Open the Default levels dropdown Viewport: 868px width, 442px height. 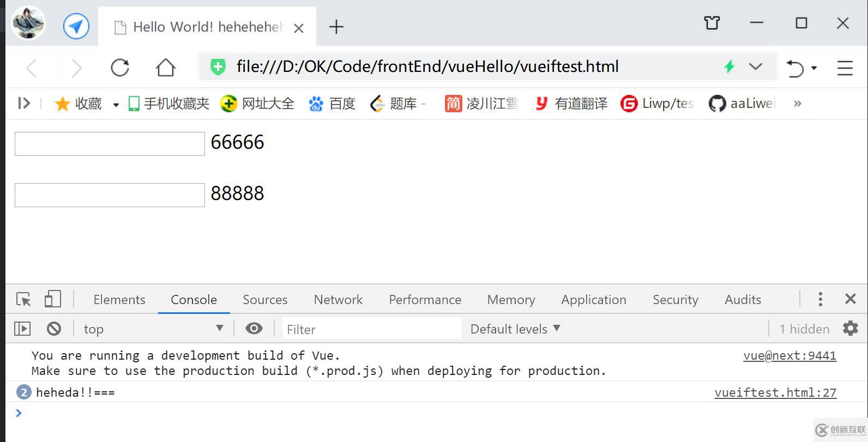point(515,329)
